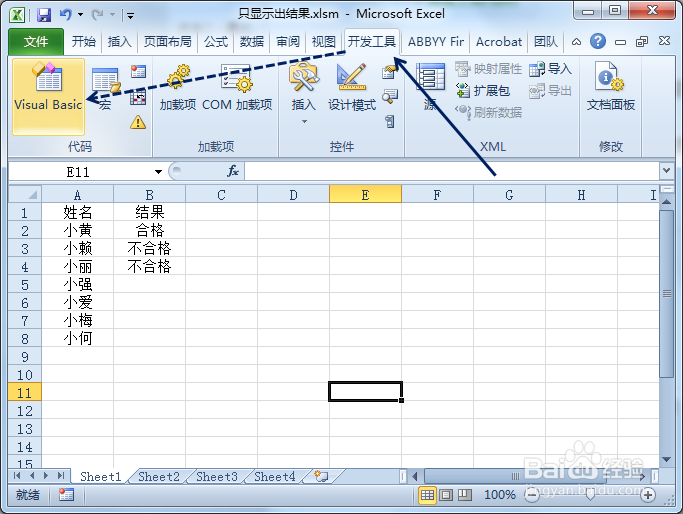Image resolution: width=683 pixels, height=514 pixels.
Task: Select cell containing 小强
Action: (78, 284)
